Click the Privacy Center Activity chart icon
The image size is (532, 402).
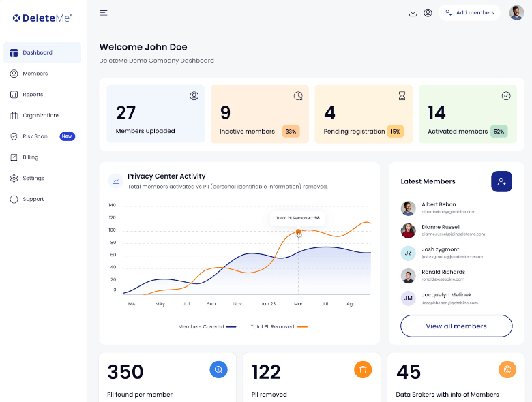[115, 181]
